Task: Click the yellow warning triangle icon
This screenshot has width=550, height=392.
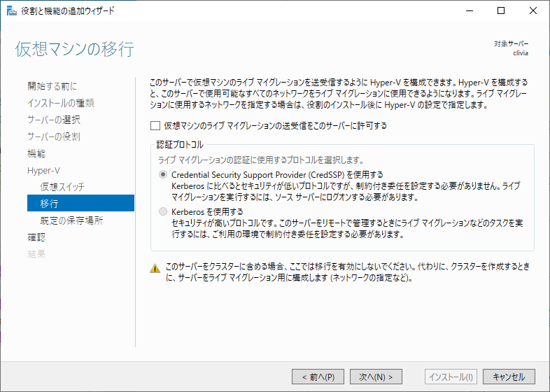Action: coord(155,269)
